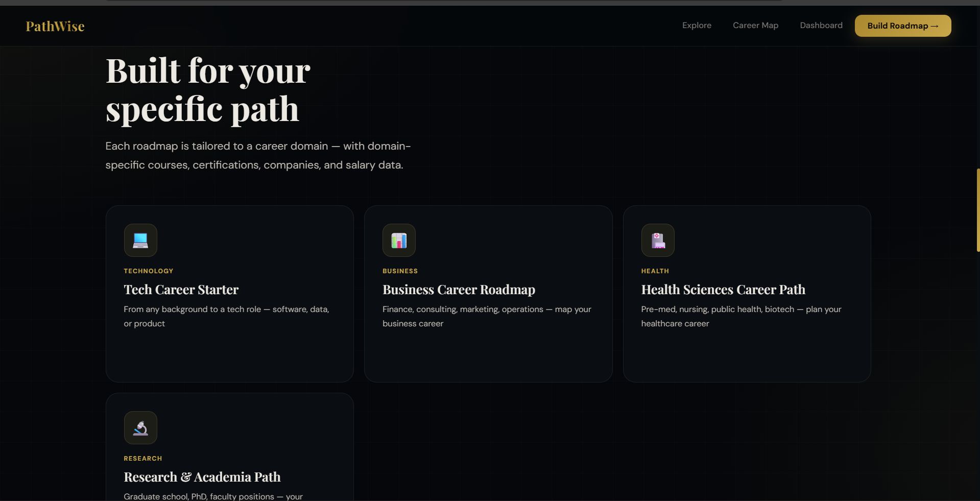Click the page vertical scrollbar thumb

tap(977, 210)
